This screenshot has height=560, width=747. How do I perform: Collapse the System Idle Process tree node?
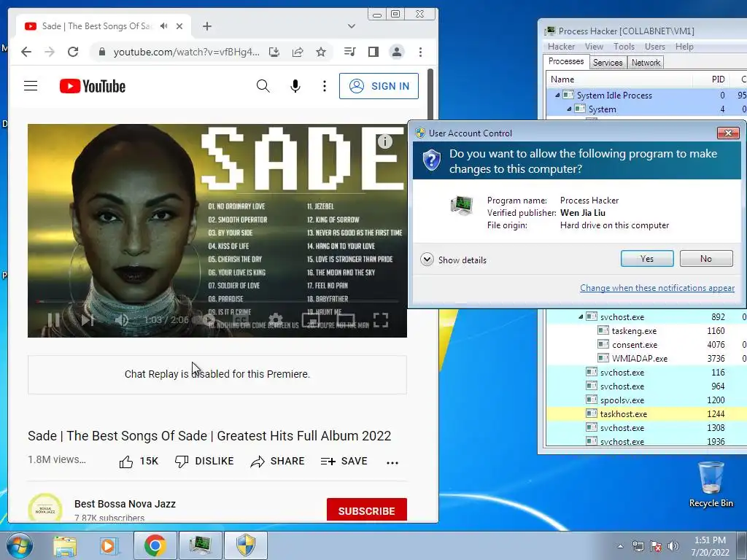[x=557, y=96]
